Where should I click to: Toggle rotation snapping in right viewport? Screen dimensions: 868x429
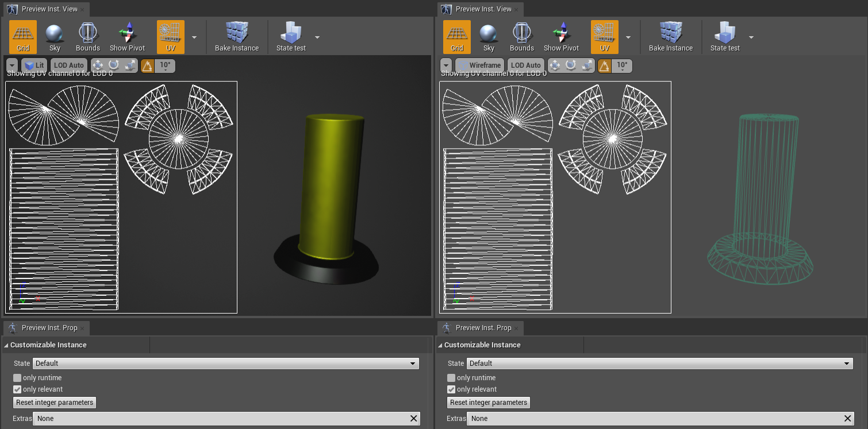[x=605, y=65]
